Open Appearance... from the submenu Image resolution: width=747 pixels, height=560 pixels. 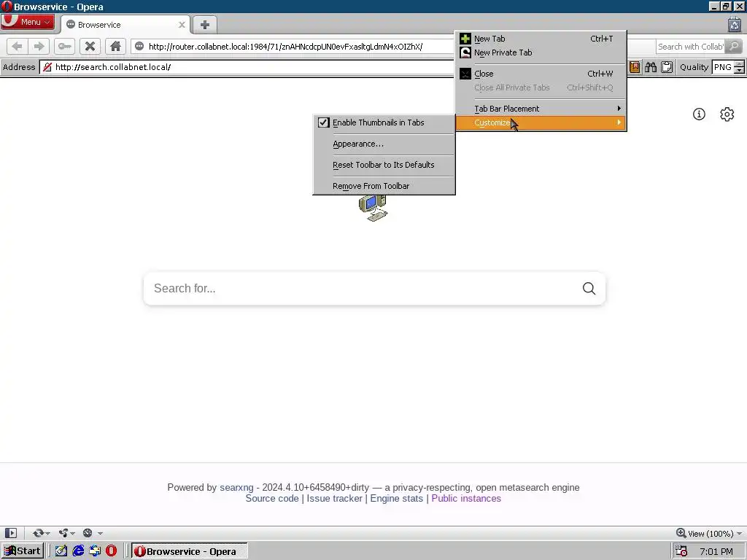pos(384,144)
